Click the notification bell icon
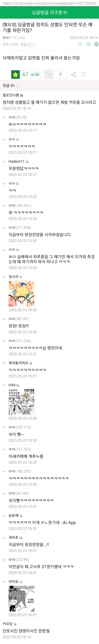The height and width of the screenshot is (644, 99). point(96,44)
